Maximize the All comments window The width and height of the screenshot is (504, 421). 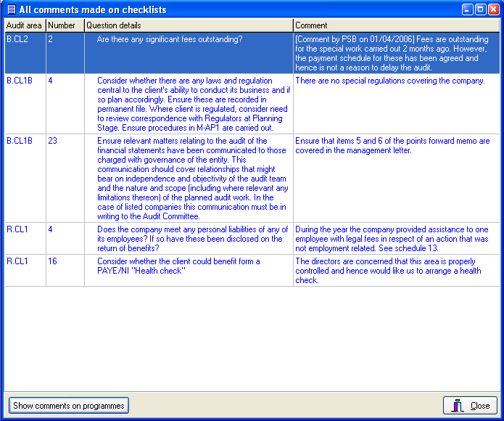point(481,9)
